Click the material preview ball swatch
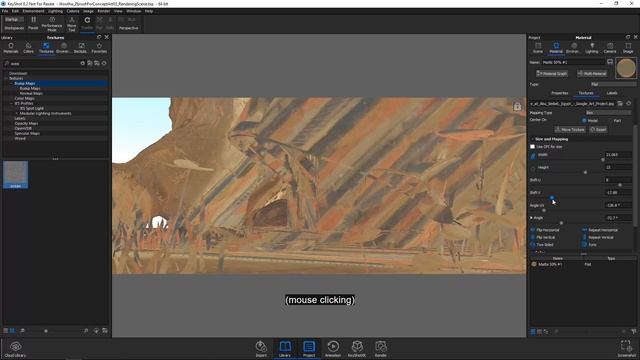This screenshot has width=640, height=360. point(626,68)
